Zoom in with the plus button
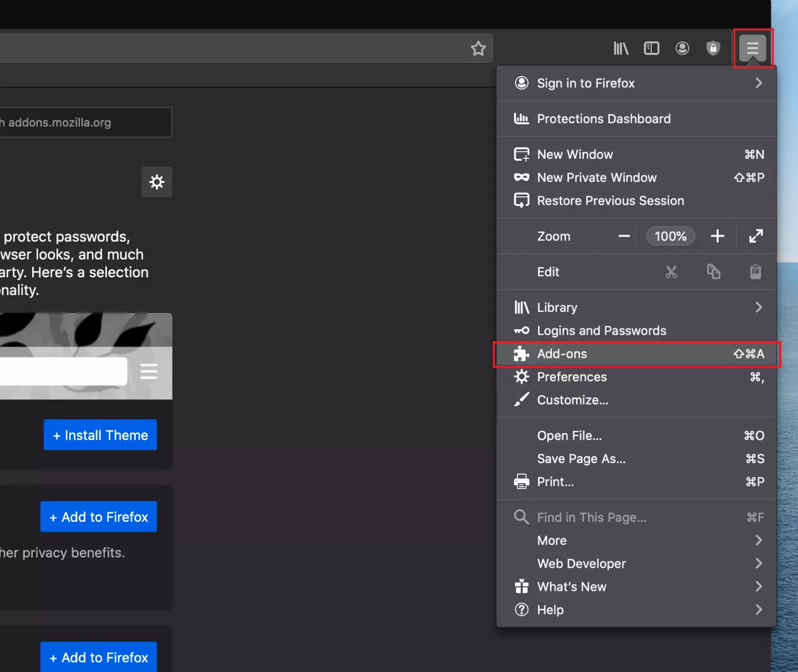The width and height of the screenshot is (798, 672). tap(717, 236)
